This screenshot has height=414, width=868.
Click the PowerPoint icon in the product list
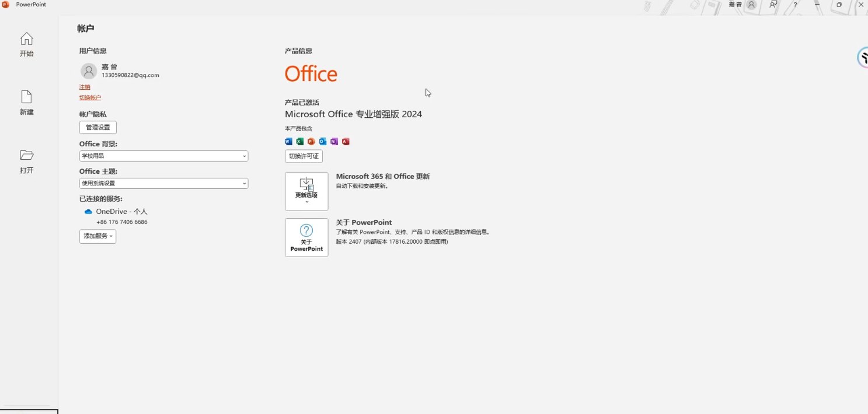click(x=311, y=142)
